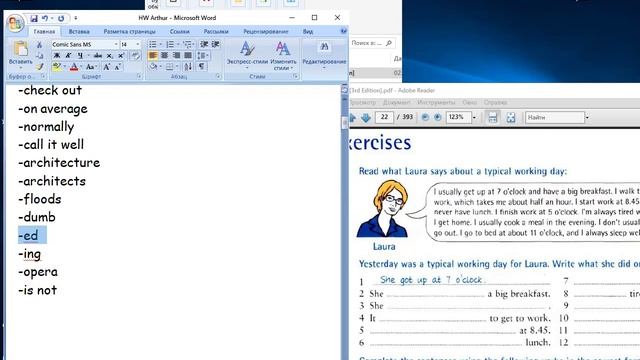Apply a bulleted list
640x360 pixels.
click(x=152, y=44)
